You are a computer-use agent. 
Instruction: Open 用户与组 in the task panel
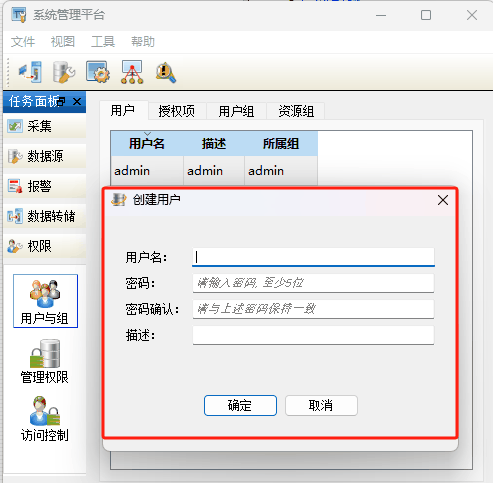45,301
